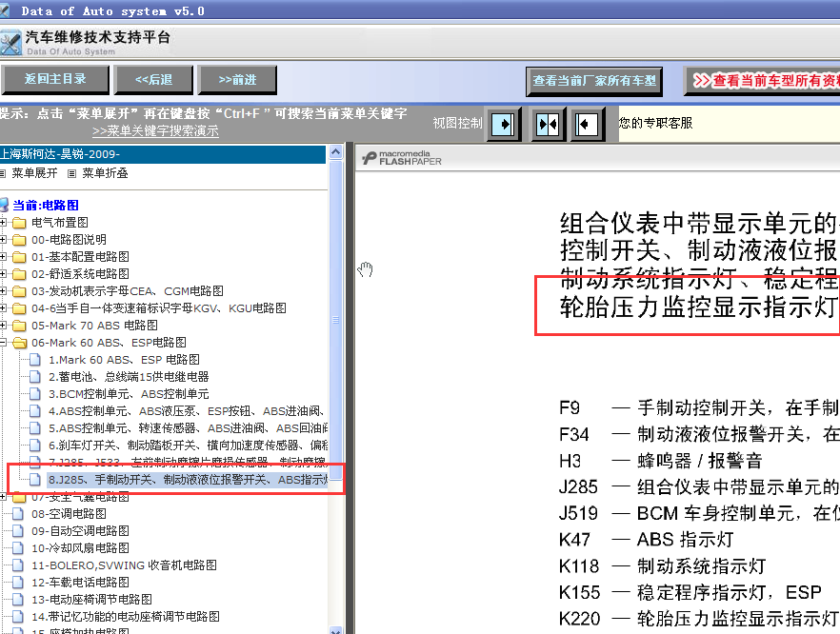Click folder icon of 电气布置图
Image resolution: width=840 pixels, height=634 pixels.
19,223
